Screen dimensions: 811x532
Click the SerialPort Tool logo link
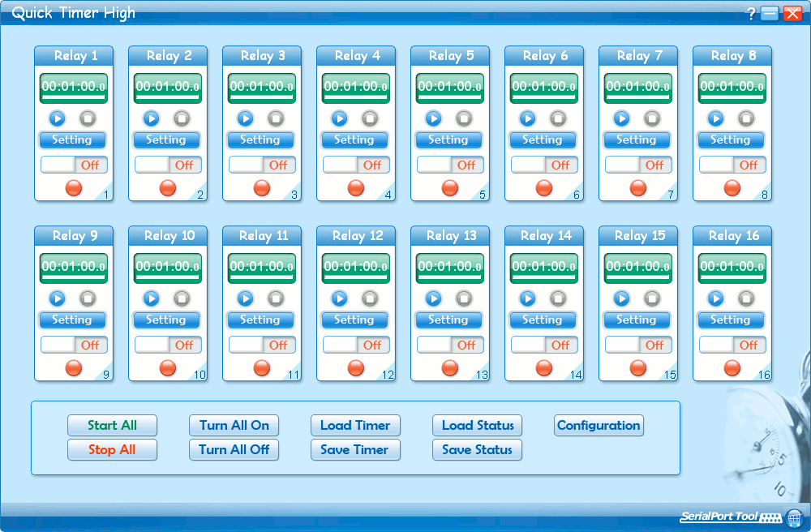[731, 517]
